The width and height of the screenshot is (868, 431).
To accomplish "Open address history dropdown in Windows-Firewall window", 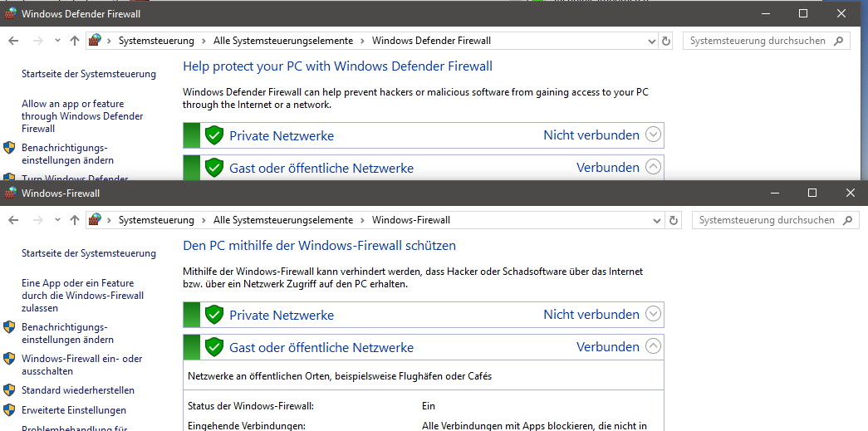I will (x=657, y=220).
